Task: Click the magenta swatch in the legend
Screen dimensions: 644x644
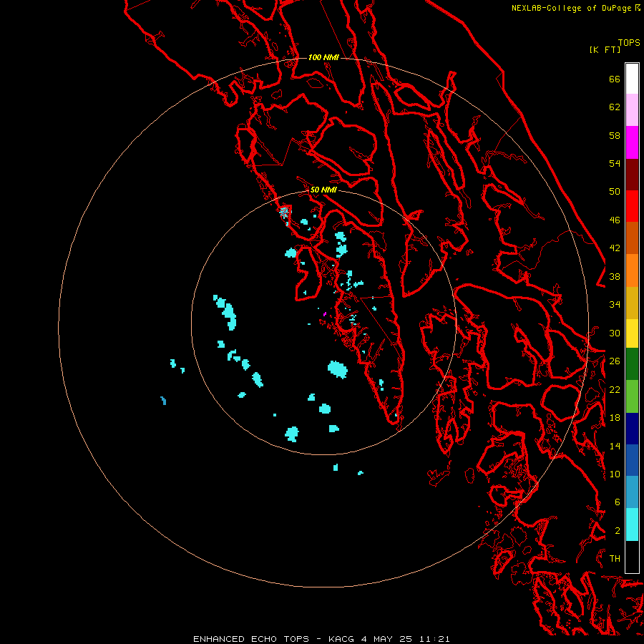Action: [x=632, y=142]
